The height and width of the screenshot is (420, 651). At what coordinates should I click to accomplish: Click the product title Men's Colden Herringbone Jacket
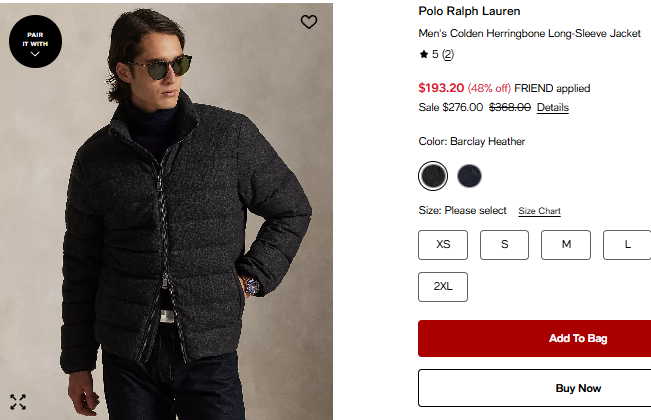point(529,33)
